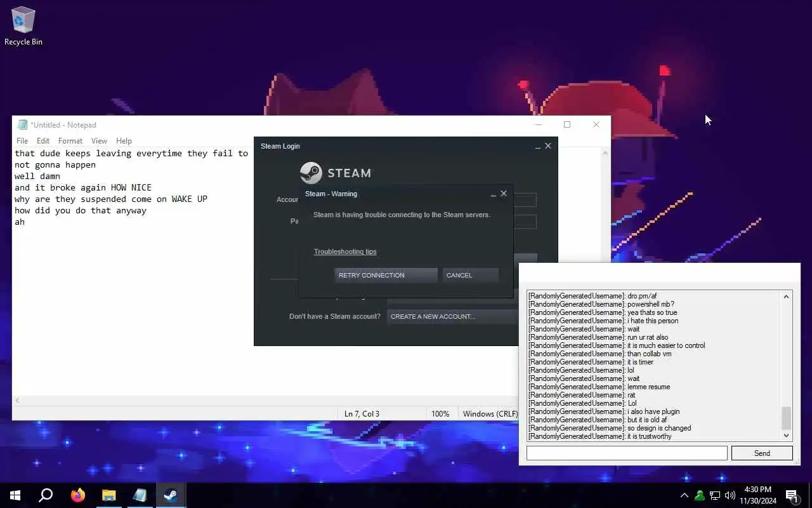The image size is (812, 508).
Task: Click the Notepad title bar document icon
Action: (22, 125)
